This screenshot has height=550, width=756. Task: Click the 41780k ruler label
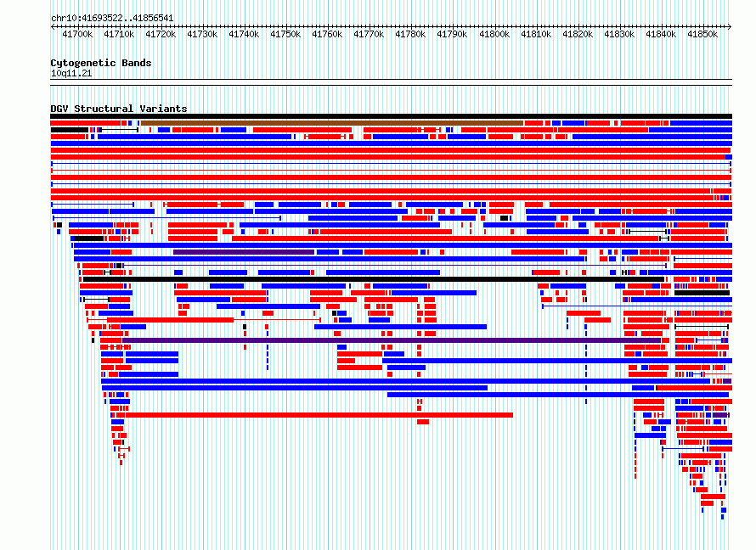coord(410,34)
